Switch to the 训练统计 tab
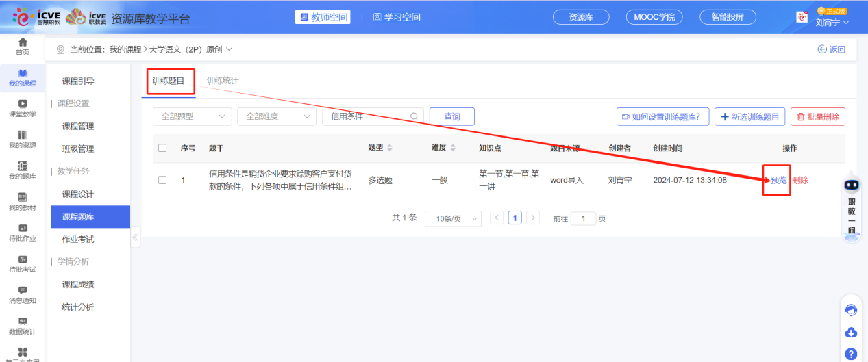The image size is (868, 362). (223, 81)
